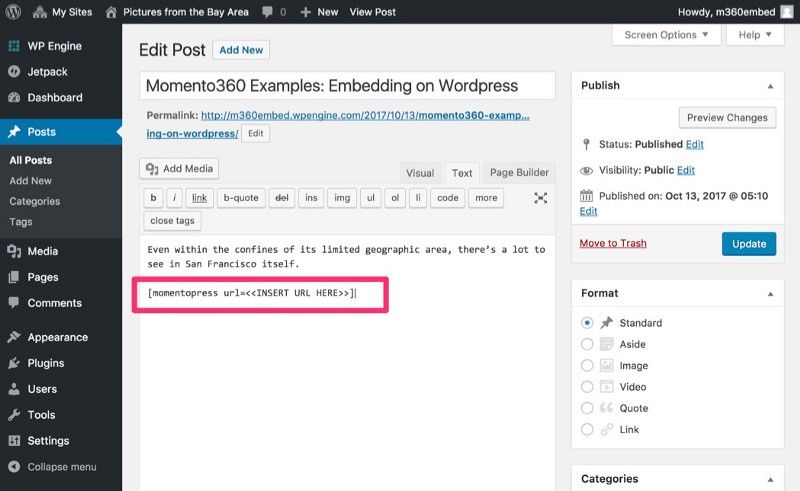Click Move to Trash link
This screenshot has height=491, width=800.
[x=613, y=243]
